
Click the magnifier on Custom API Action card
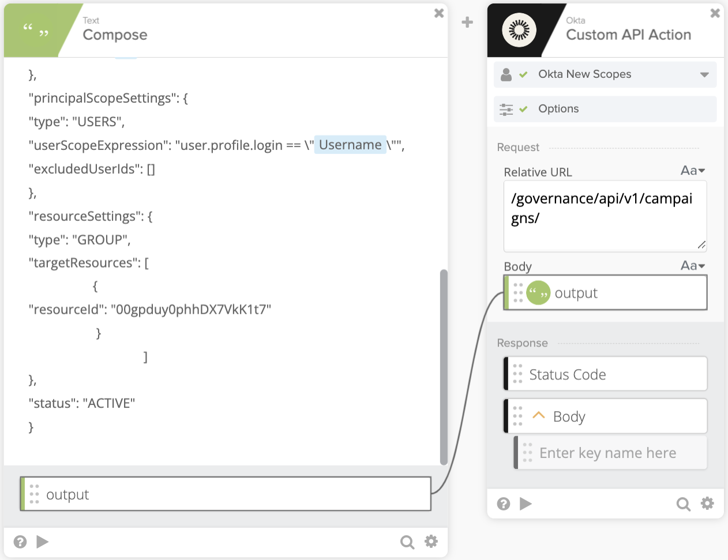[683, 504]
